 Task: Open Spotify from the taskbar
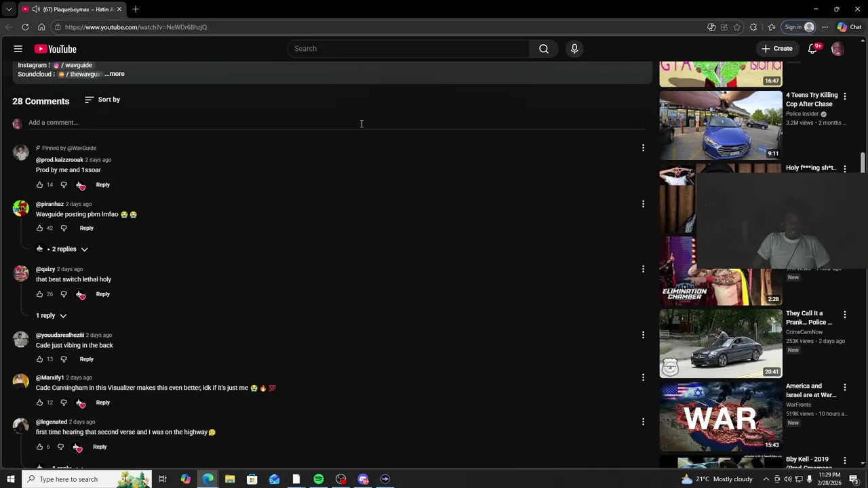pos(319,479)
